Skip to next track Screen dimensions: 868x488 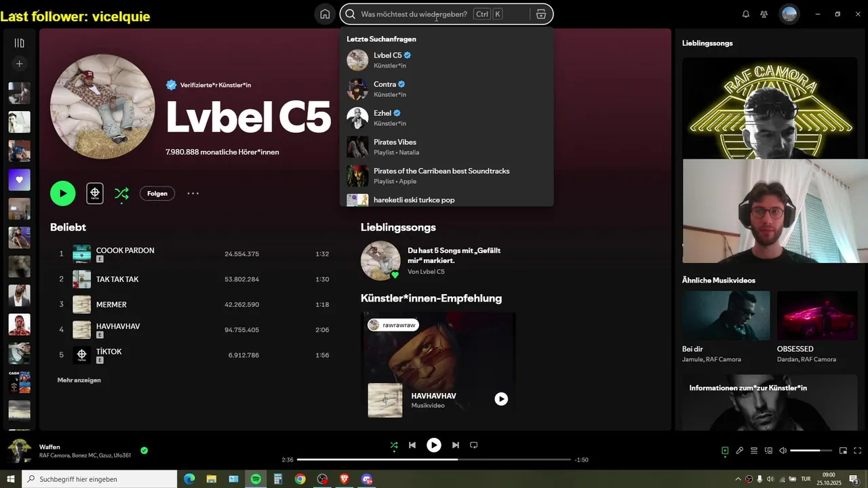click(x=456, y=445)
